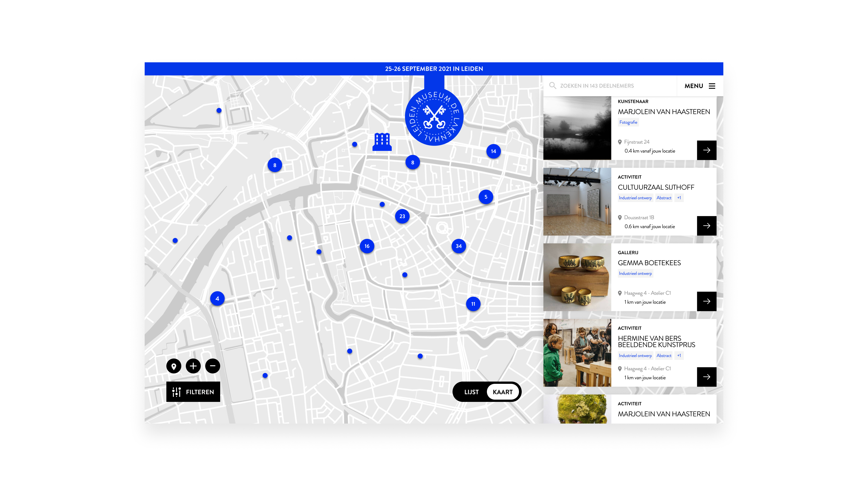Open the Filteren filter panel
This screenshot has width=868, height=494.
click(193, 392)
